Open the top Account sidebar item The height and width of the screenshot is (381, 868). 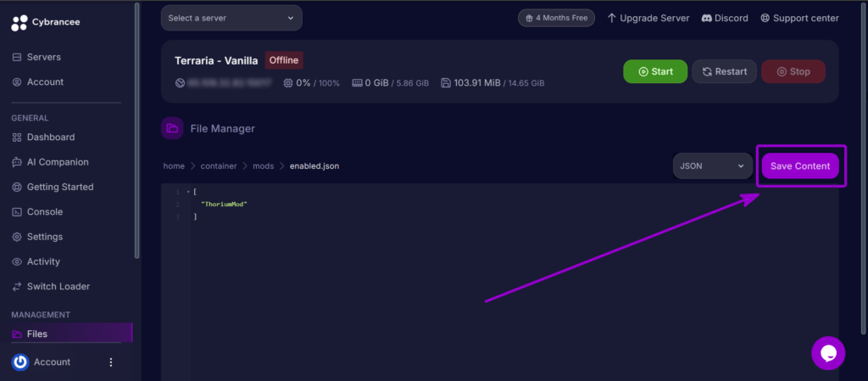pyautogui.click(x=46, y=82)
